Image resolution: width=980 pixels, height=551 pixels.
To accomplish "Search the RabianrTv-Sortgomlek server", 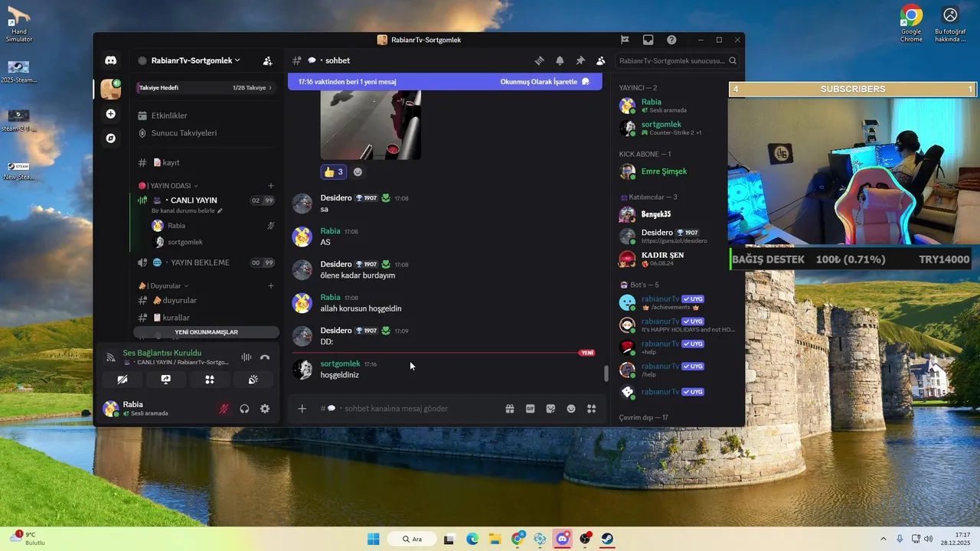I will (x=678, y=60).
